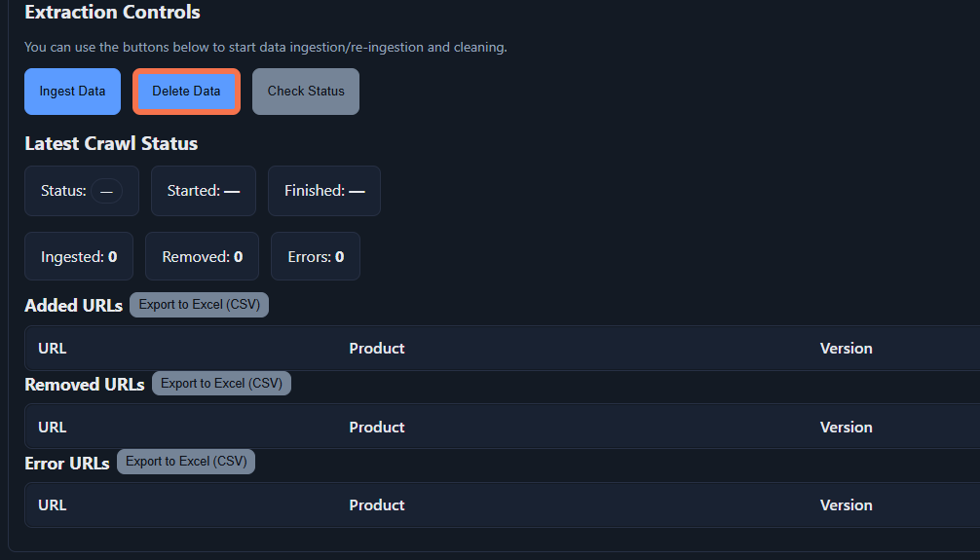
Task: Select the Started time card
Action: pyautogui.click(x=203, y=191)
